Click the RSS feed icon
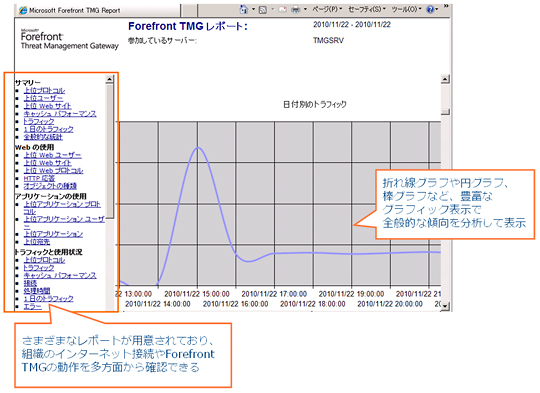Screen dimensions: 540x393 [263, 10]
